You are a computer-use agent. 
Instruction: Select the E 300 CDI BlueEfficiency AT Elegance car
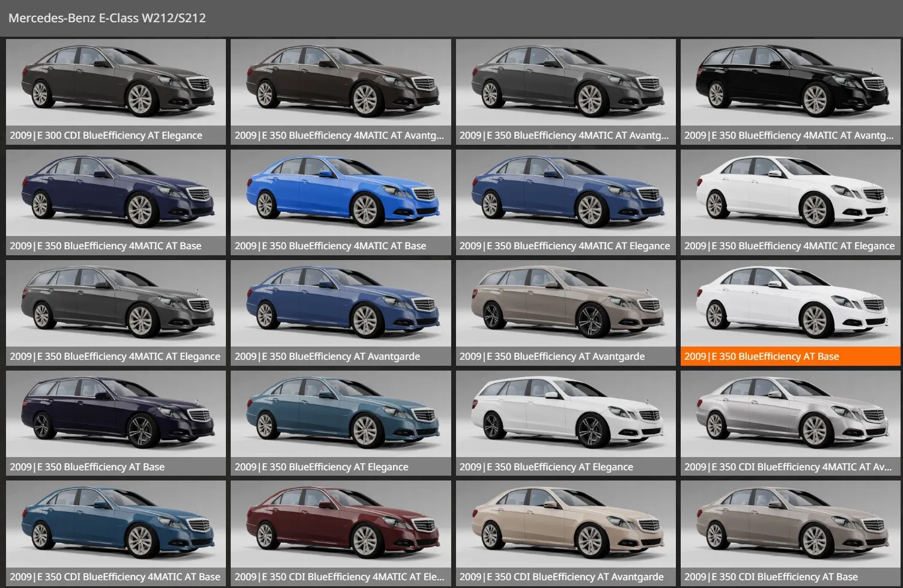pos(116,92)
